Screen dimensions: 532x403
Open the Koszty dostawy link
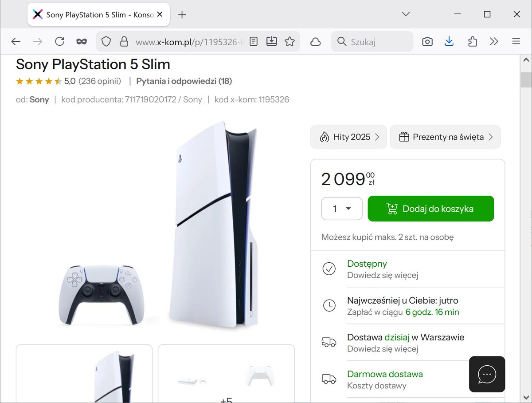coord(377,386)
